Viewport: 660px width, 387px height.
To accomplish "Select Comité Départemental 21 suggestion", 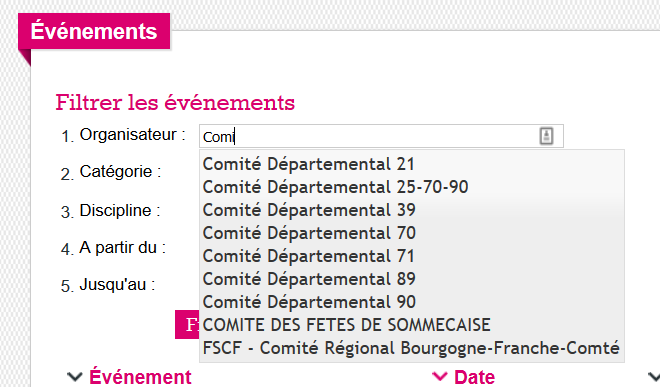I will [x=412, y=164].
